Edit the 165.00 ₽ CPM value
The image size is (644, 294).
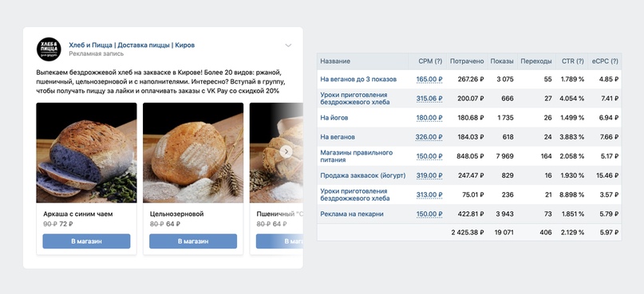(x=429, y=79)
